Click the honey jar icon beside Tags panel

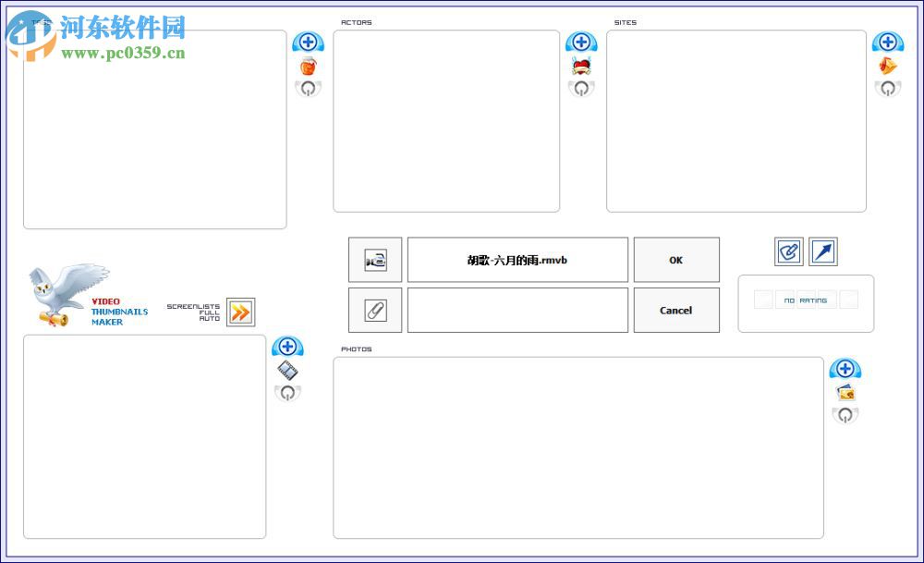(309, 65)
